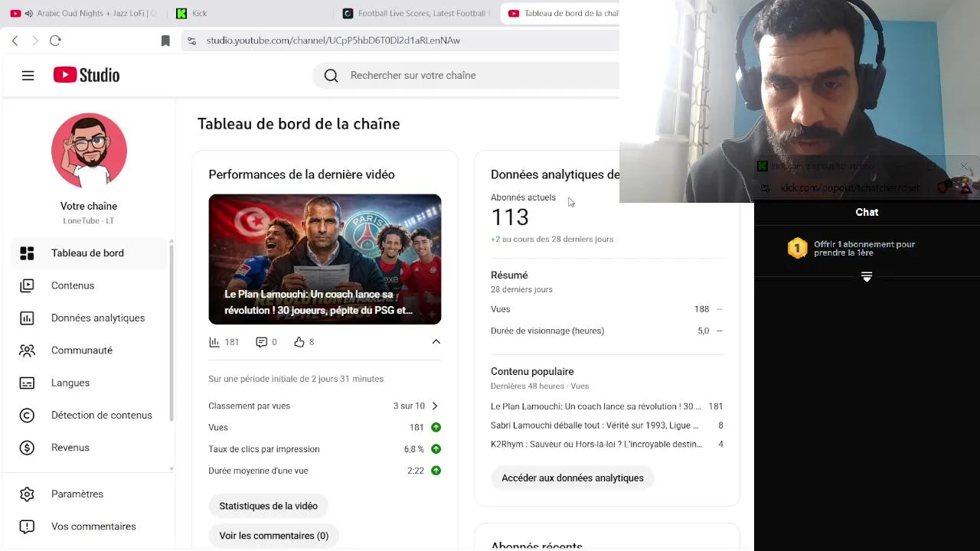Click the Langues subtitles icon

tap(27, 383)
